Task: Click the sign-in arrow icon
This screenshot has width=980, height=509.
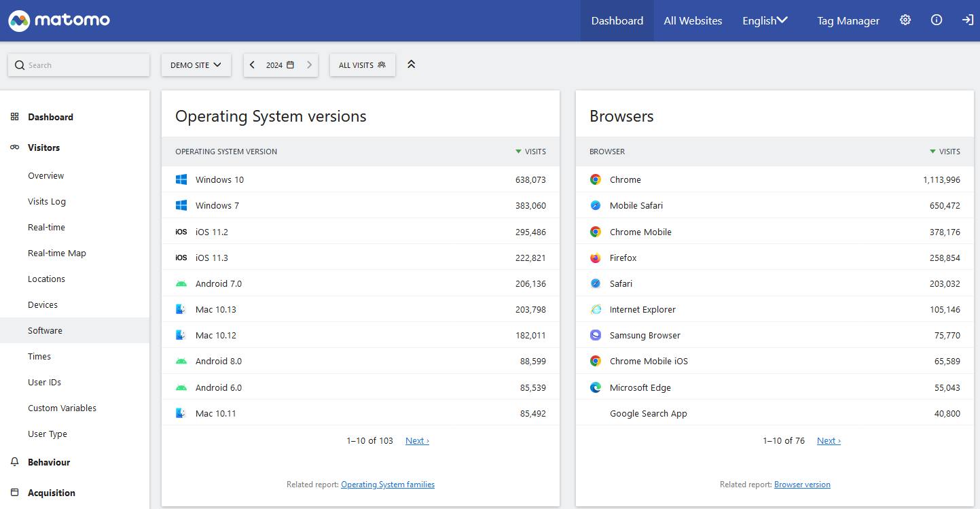Action: click(968, 20)
